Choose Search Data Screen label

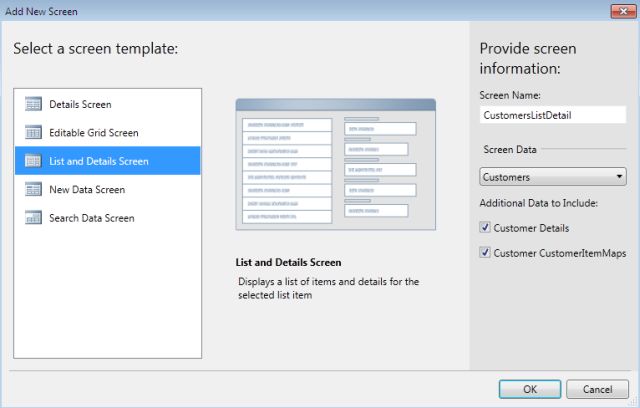tap(92, 218)
